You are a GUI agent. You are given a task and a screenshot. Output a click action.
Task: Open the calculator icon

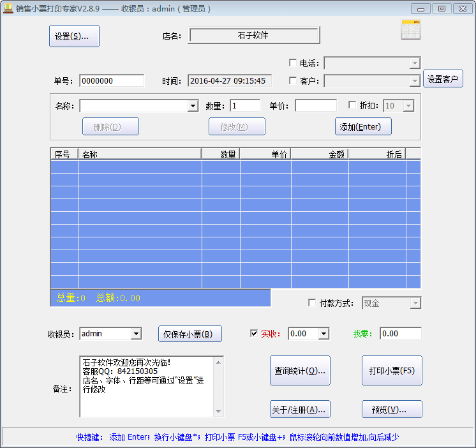[411, 30]
